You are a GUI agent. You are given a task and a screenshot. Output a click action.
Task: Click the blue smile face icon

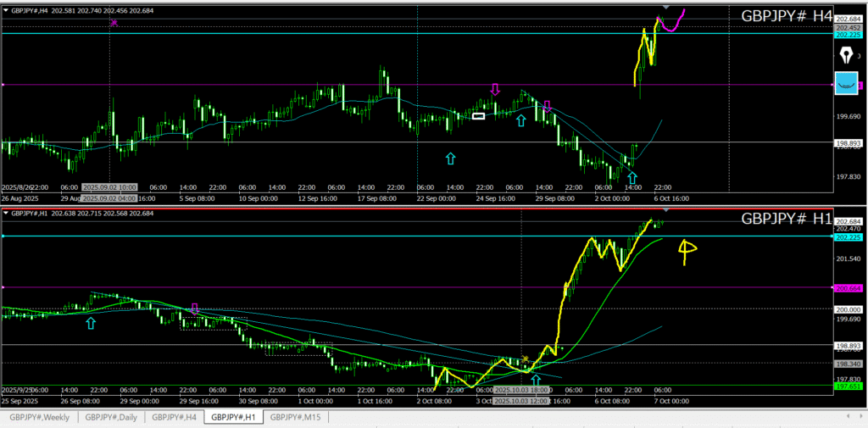coord(845,83)
